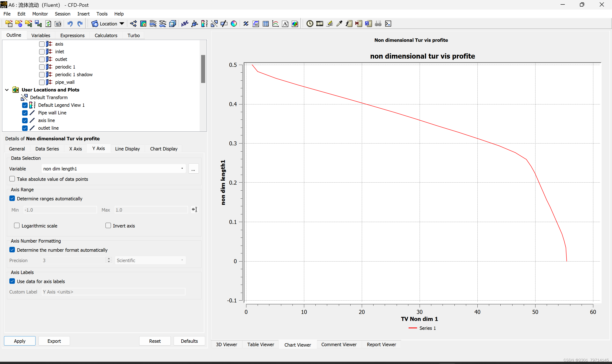
Task: Uncheck Pipe wall Line visibility
Action: (25, 113)
